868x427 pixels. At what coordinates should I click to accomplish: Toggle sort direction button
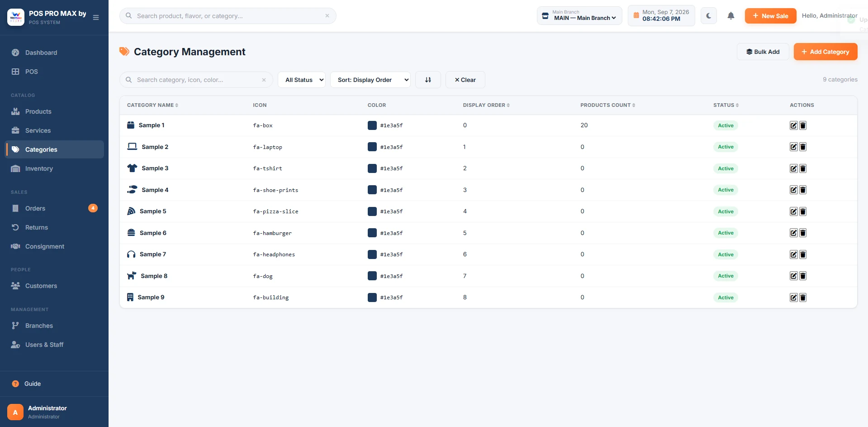pyautogui.click(x=428, y=80)
